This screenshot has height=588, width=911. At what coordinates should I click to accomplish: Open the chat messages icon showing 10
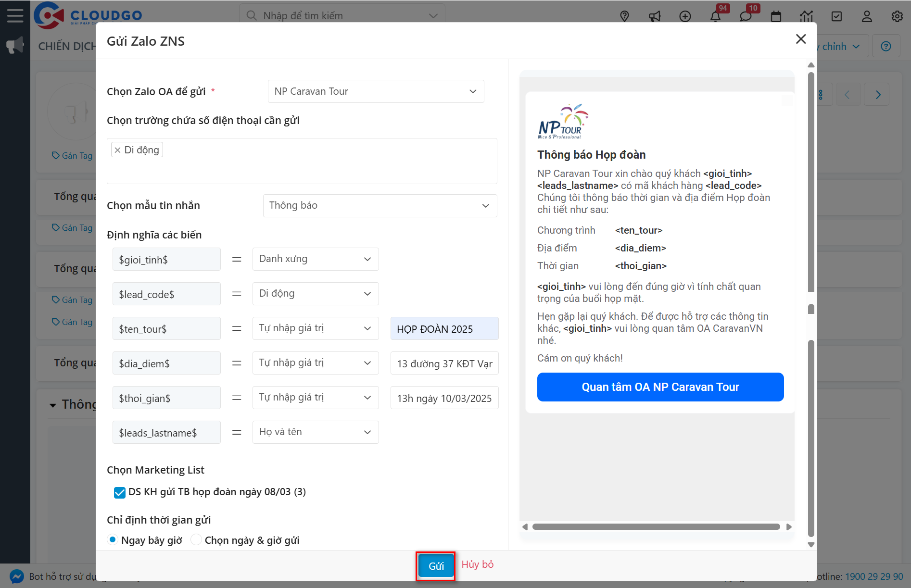[746, 16]
